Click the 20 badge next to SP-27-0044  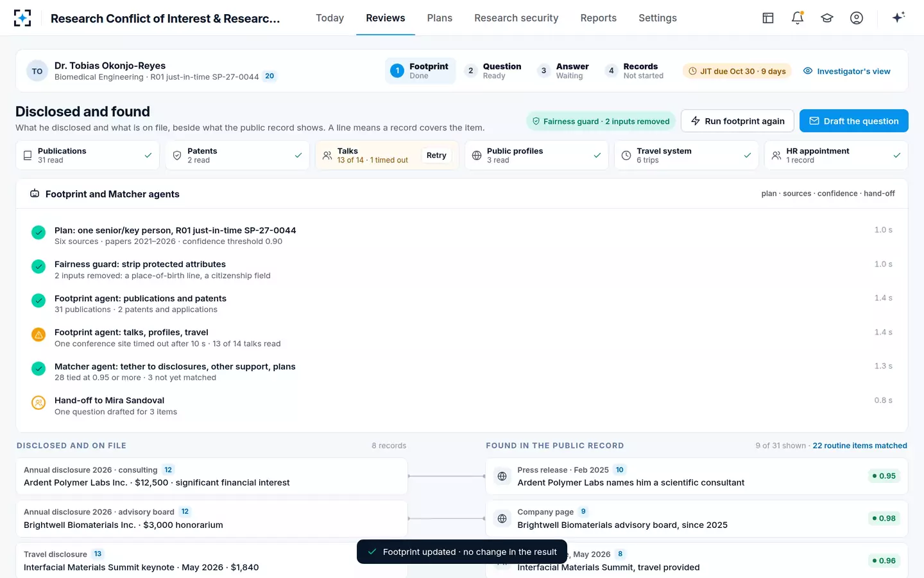click(x=269, y=76)
